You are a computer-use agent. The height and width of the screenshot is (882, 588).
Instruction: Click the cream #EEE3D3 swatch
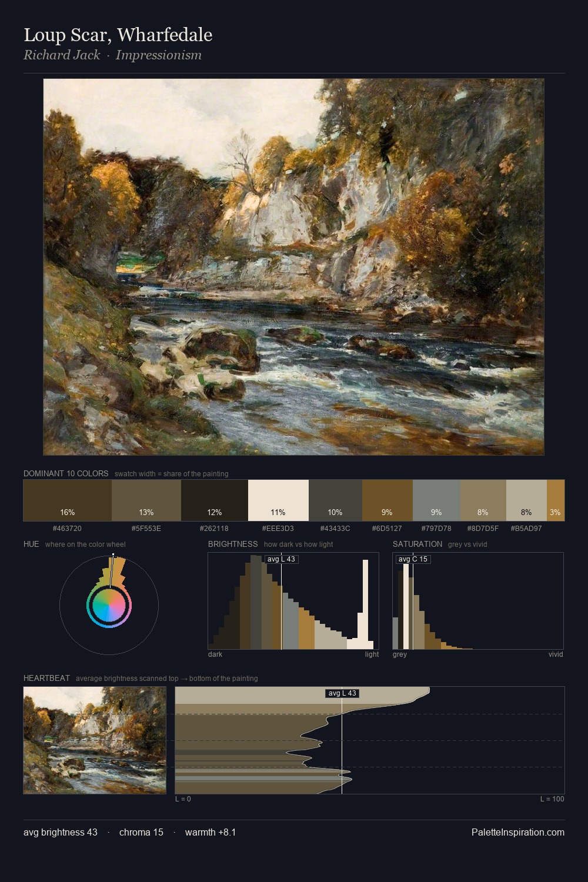[x=278, y=500]
